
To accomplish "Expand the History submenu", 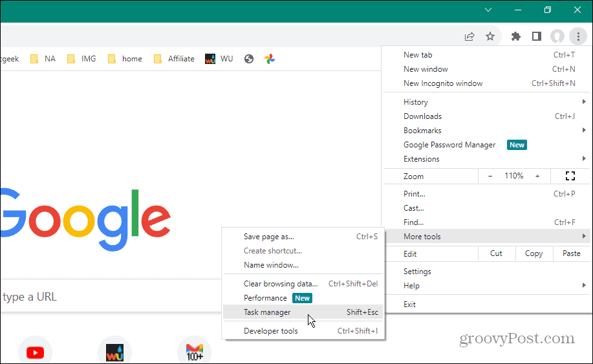I will tap(486, 102).
